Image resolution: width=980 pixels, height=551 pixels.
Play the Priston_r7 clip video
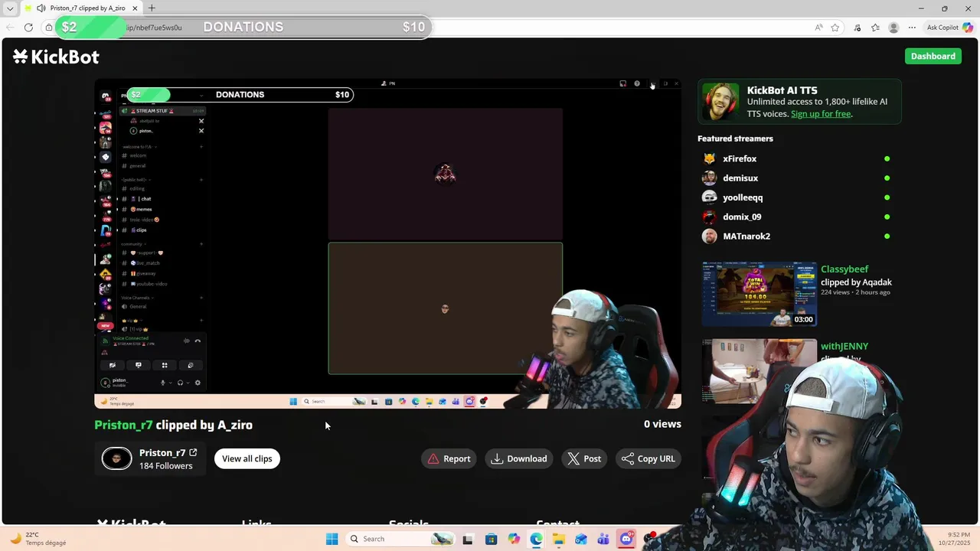[387, 243]
